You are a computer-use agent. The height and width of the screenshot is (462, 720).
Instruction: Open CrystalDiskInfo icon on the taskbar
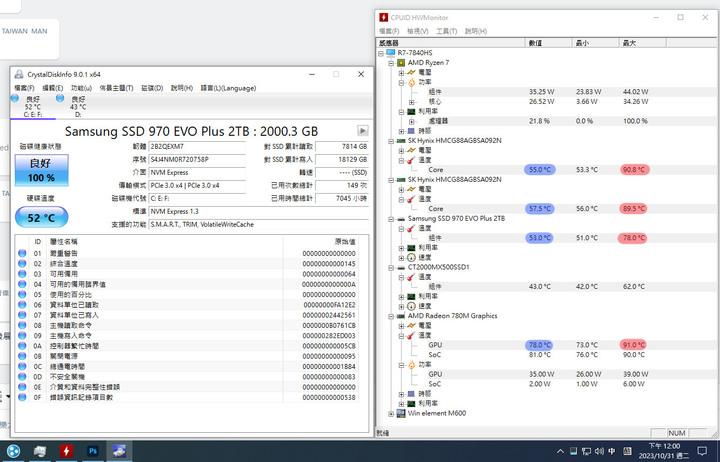[x=119, y=451]
